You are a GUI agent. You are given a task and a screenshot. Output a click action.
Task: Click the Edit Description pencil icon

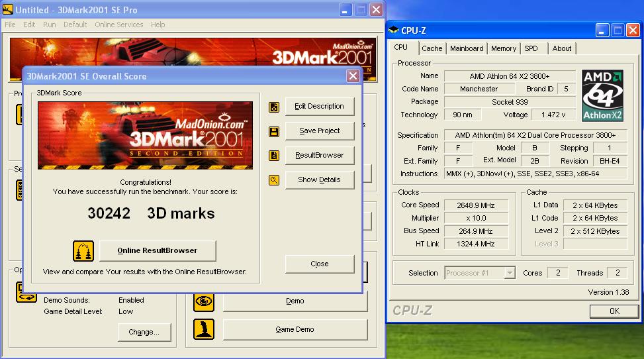pos(274,107)
